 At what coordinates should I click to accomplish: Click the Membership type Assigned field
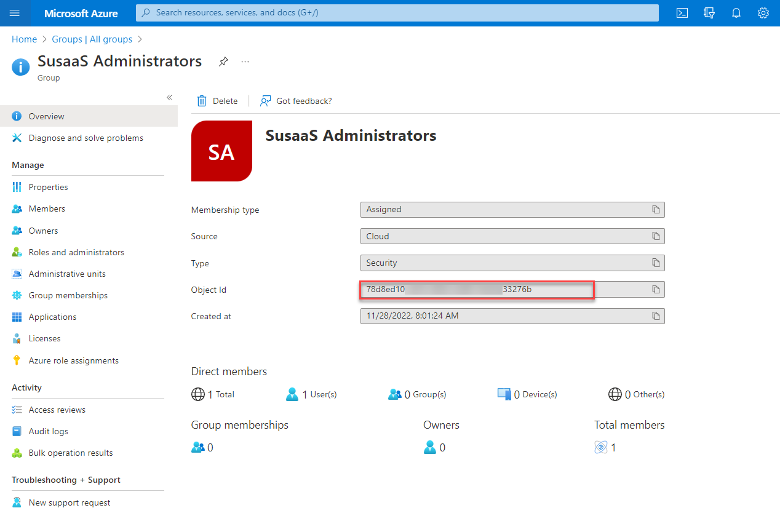(512, 210)
